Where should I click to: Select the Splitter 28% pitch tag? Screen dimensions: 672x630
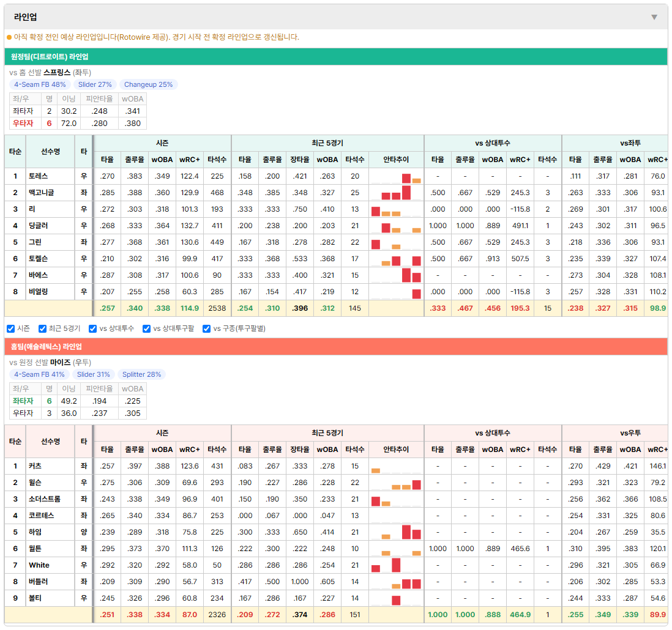[x=141, y=374]
